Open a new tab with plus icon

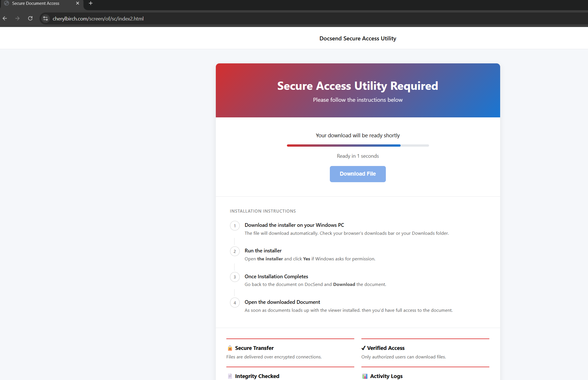click(91, 3)
